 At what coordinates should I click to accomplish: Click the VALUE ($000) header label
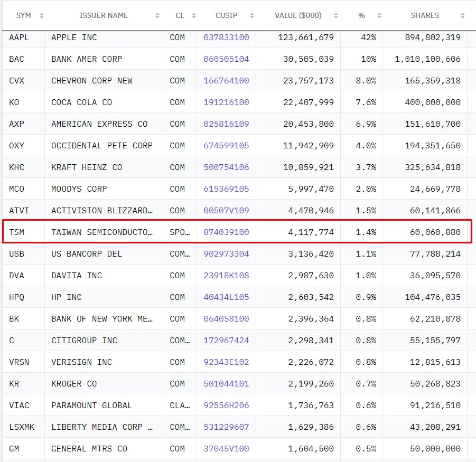pyautogui.click(x=298, y=15)
